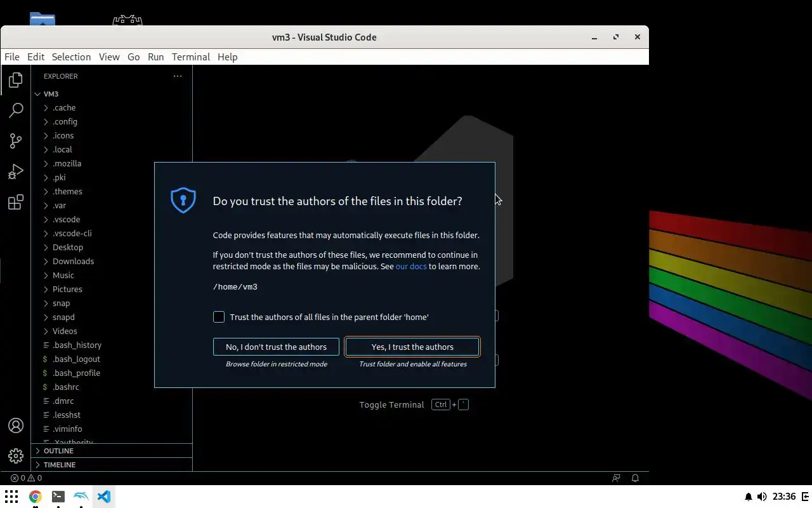This screenshot has height=508, width=812.
Task: Click the logout icon in system tray
Action: (806, 497)
